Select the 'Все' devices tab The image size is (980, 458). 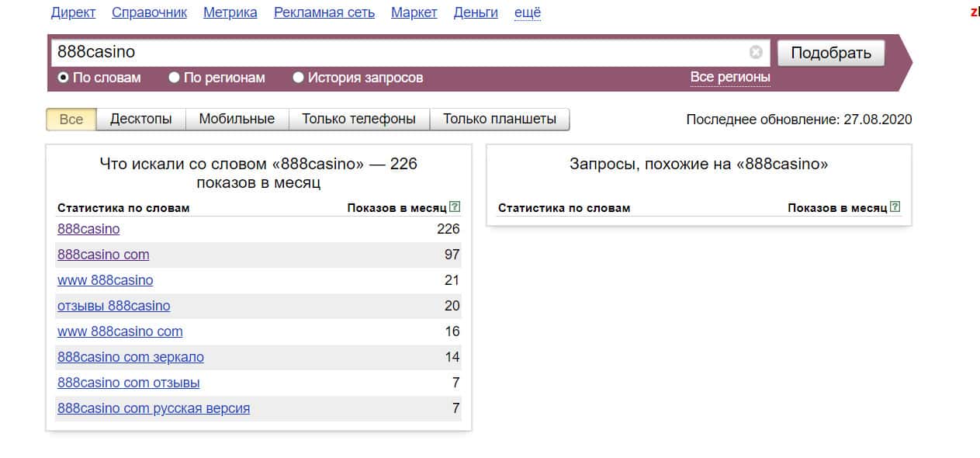pyautogui.click(x=71, y=120)
